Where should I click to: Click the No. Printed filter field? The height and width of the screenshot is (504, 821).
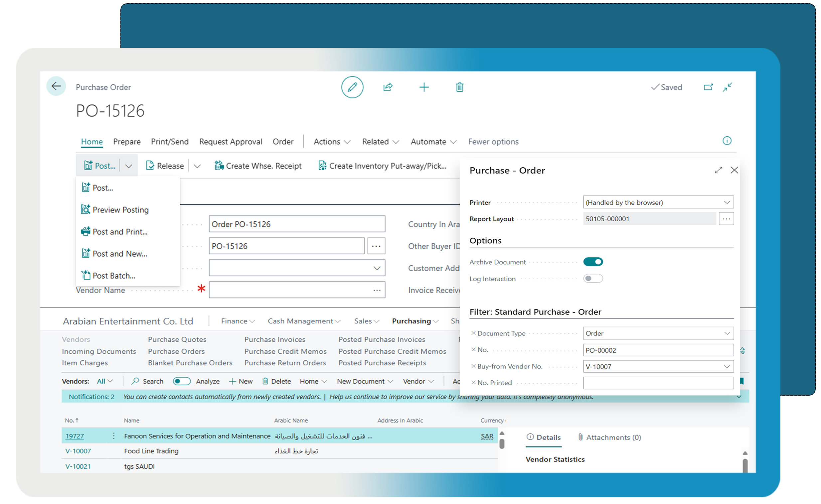[658, 383]
